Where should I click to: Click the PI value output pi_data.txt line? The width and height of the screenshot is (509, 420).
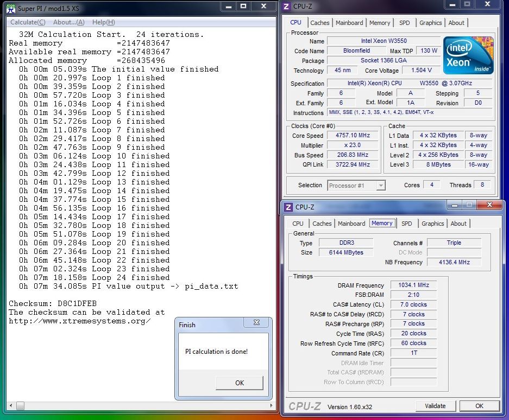128,287
